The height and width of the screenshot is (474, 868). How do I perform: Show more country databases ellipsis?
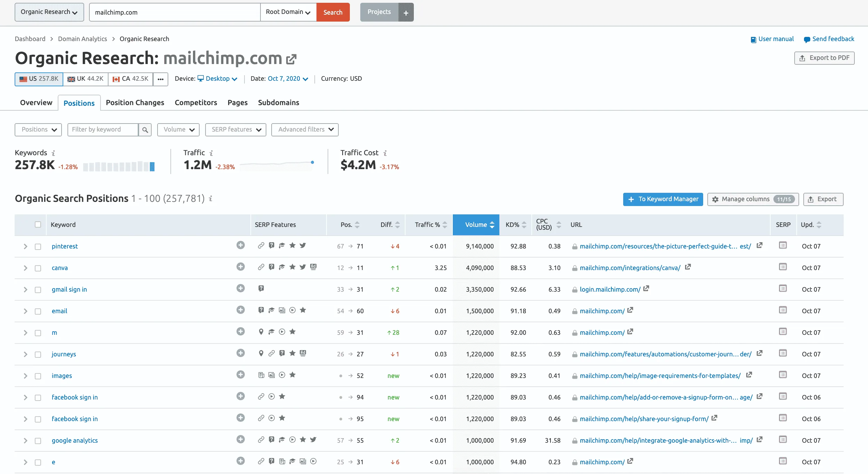[160, 79]
